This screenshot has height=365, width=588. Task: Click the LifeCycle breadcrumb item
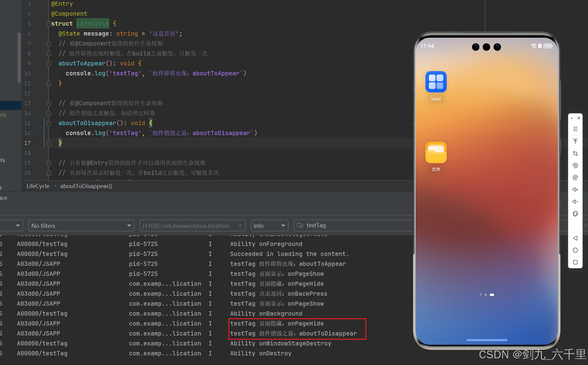(x=38, y=186)
